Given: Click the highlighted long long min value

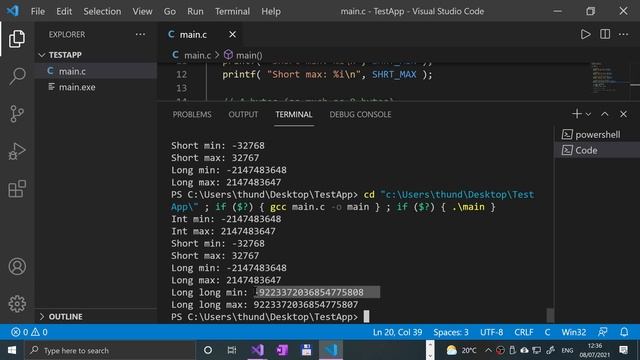Looking at the screenshot, I should click(x=309, y=292).
